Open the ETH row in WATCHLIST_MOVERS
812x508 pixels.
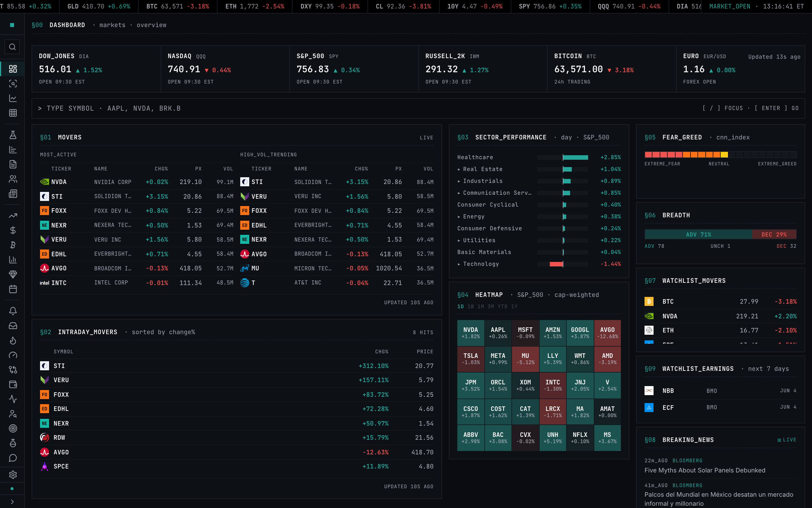point(720,330)
